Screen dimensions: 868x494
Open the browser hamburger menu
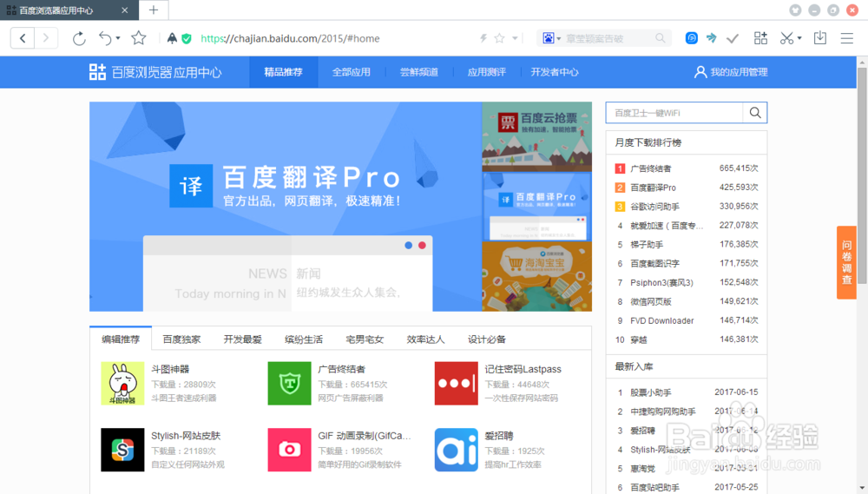[847, 38]
